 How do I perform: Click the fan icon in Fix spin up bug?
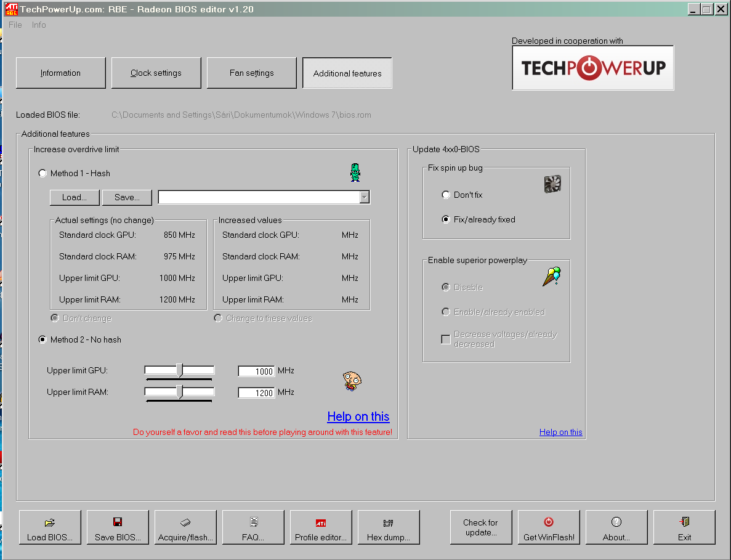tap(552, 184)
